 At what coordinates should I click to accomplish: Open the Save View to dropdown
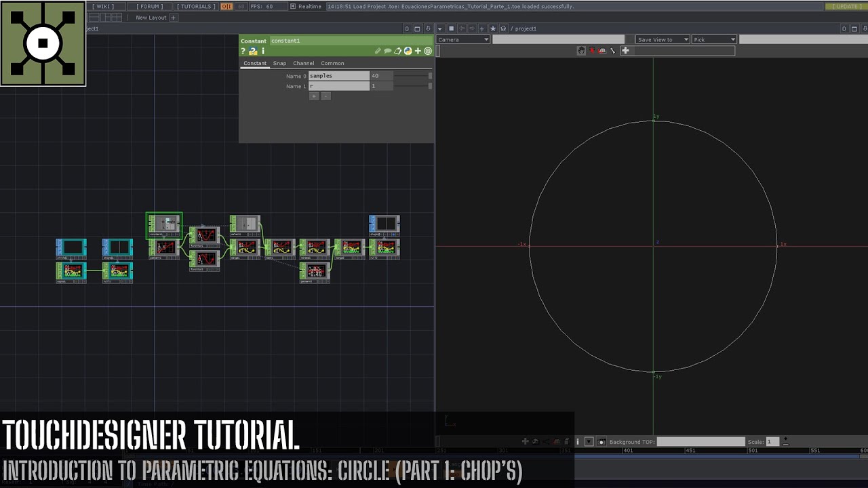coord(663,39)
